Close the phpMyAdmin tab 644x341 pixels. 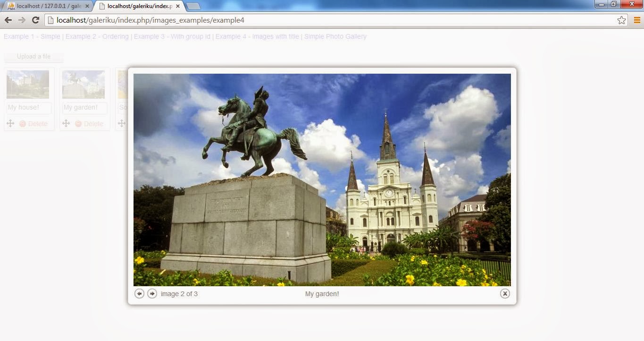click(87, 6)
